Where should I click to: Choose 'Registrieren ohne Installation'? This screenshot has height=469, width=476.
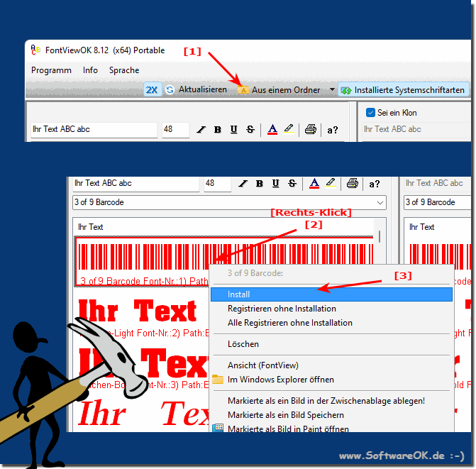coord(331,309)
